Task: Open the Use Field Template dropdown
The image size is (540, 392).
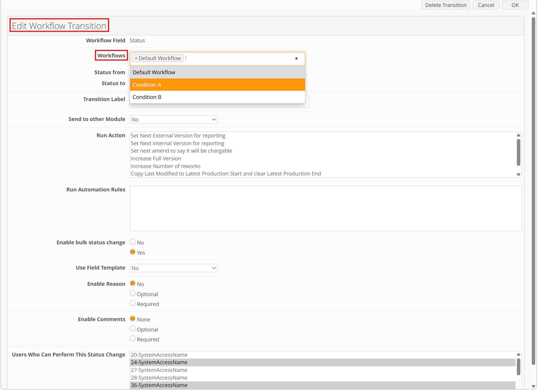Action: coord(173,268)
